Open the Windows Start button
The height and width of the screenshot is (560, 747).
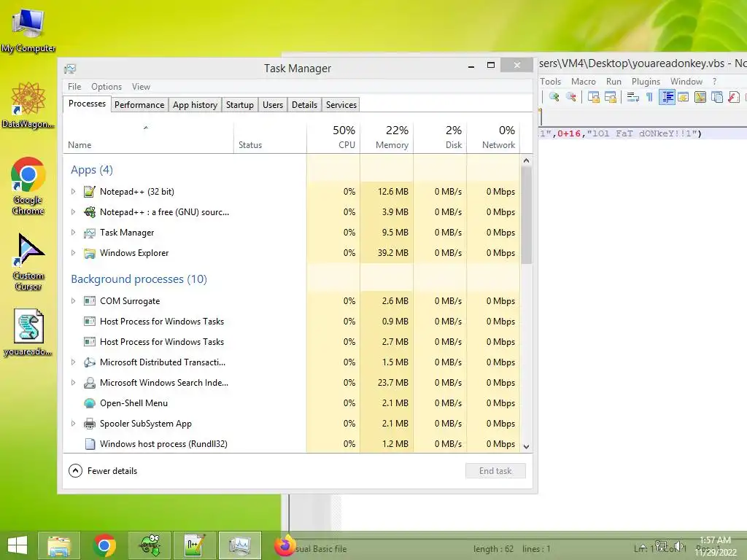pyautogui.click(x=18, y=545)
